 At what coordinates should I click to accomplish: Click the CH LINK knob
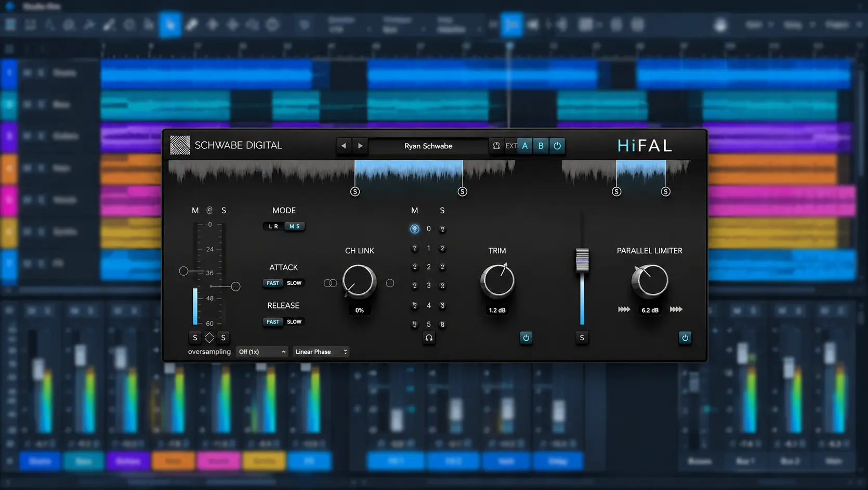click(359, 281)
